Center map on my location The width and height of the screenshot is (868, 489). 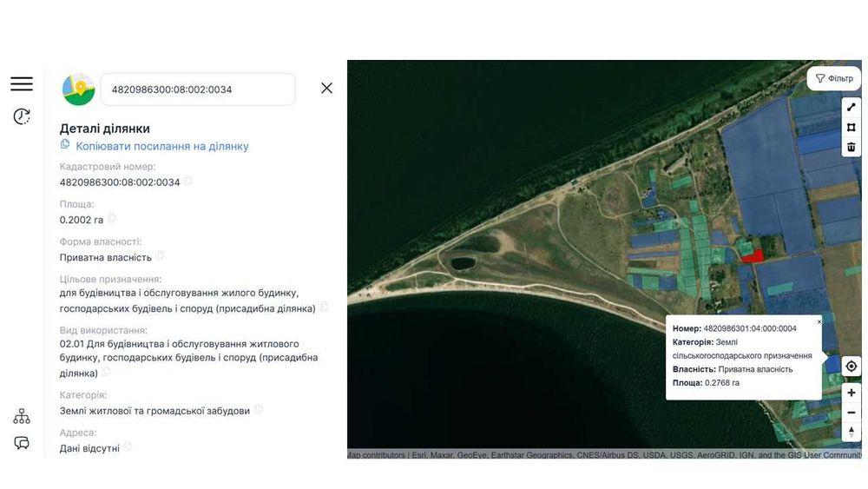coord(852,366)
